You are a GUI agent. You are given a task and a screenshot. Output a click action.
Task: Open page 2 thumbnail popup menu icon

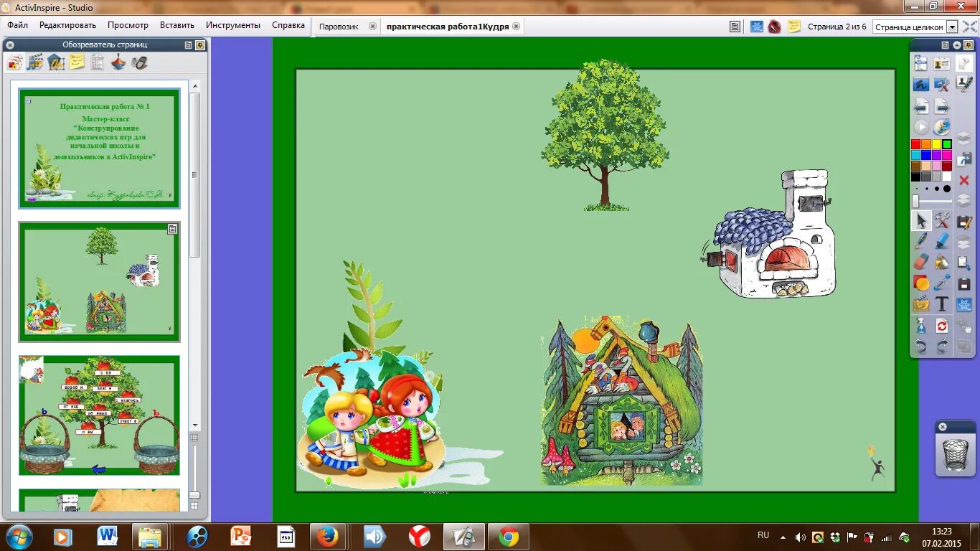(172, 229)
